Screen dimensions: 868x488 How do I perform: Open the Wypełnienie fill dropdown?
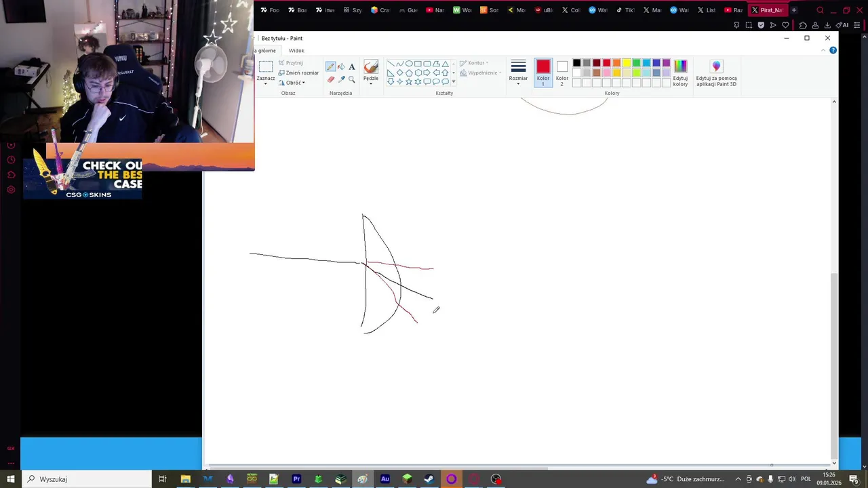481,73
